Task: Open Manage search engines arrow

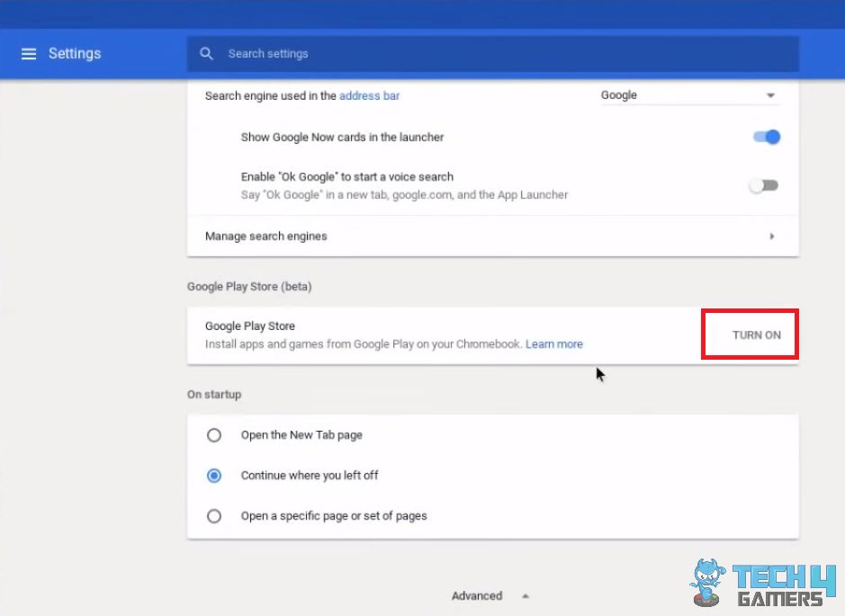Action: pos(772,237)
